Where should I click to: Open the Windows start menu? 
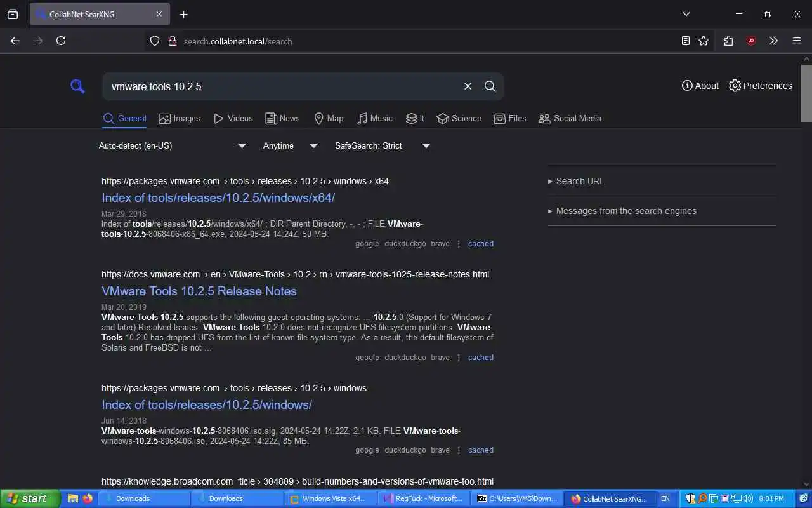pyautogui.click(x=30, y=498)
